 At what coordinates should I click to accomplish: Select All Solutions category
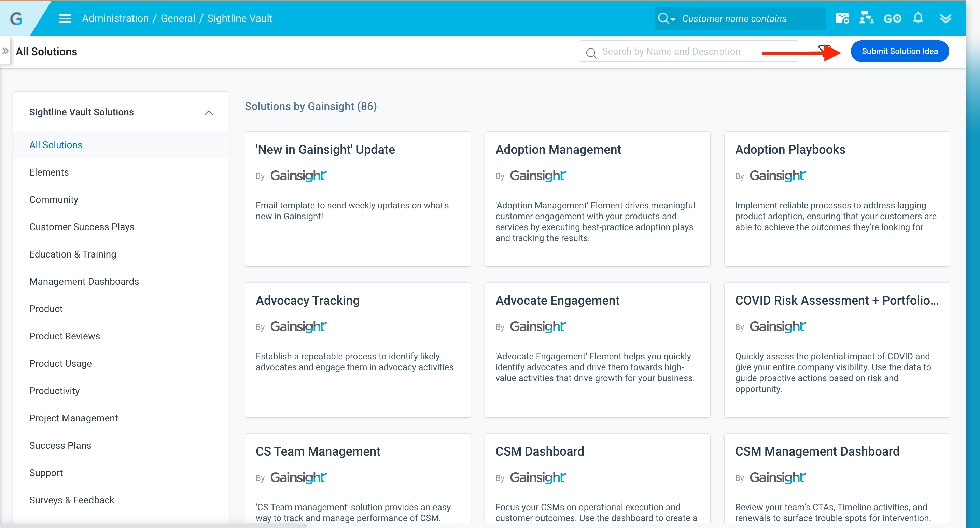[x=121, y=145]
